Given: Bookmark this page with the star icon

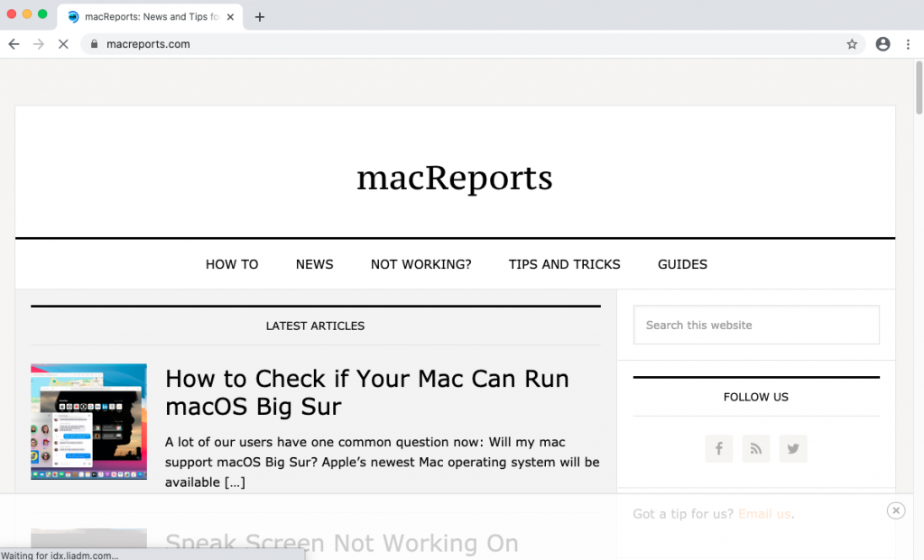Looking at the screenshot, I should click(x=852, y=44).
